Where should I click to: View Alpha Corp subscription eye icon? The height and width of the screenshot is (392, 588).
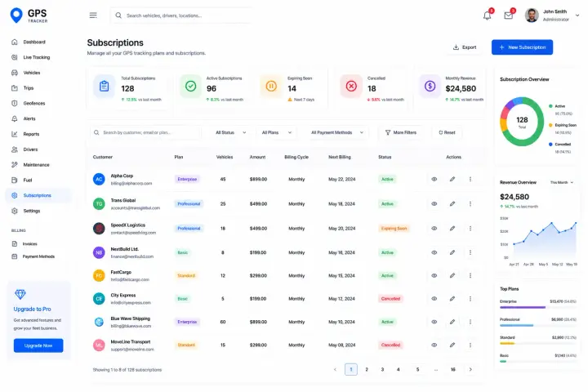tap(434, 180)
